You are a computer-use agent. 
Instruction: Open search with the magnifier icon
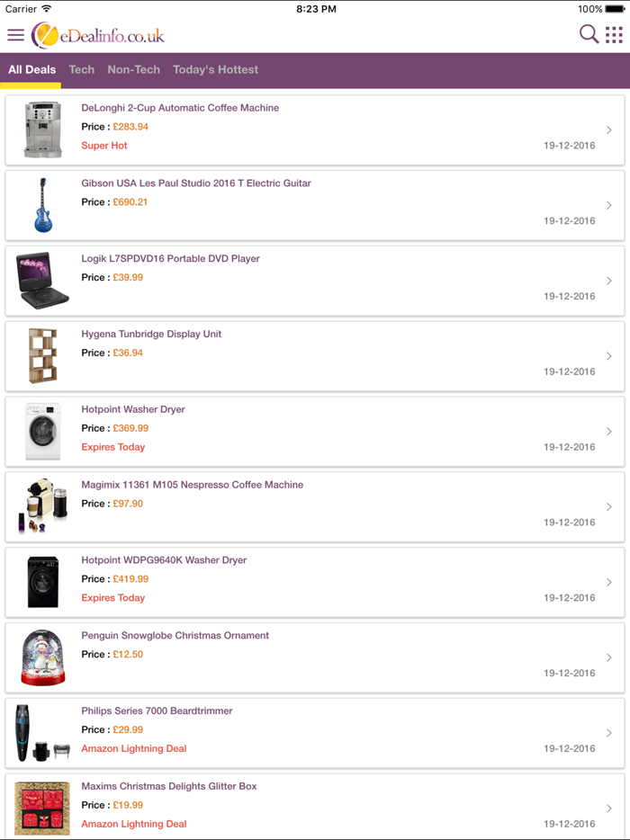589,35
